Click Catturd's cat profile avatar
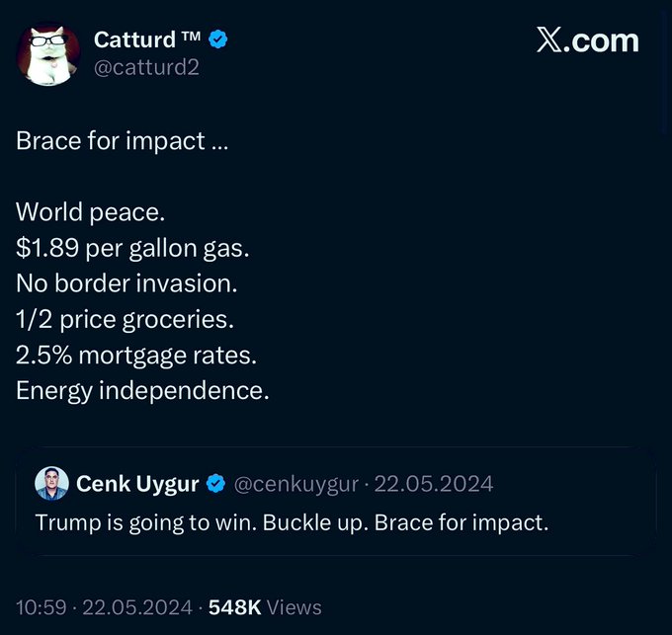 pos(47,53)
